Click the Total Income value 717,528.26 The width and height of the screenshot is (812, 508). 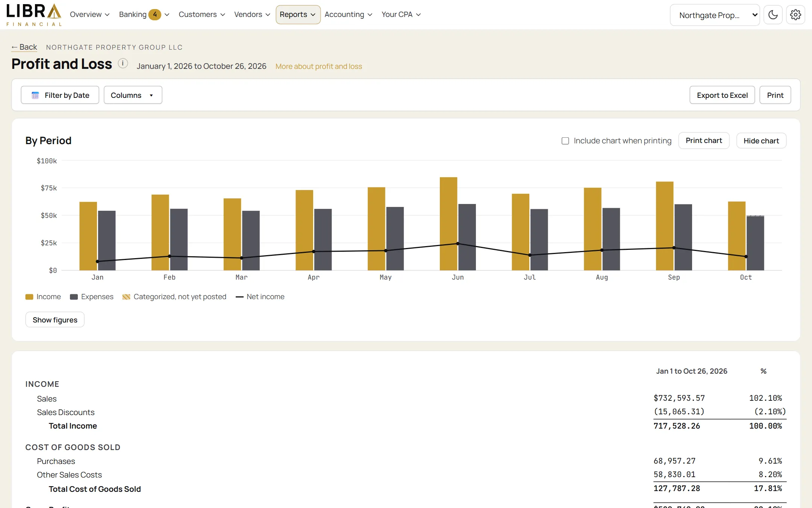[677, 426]
